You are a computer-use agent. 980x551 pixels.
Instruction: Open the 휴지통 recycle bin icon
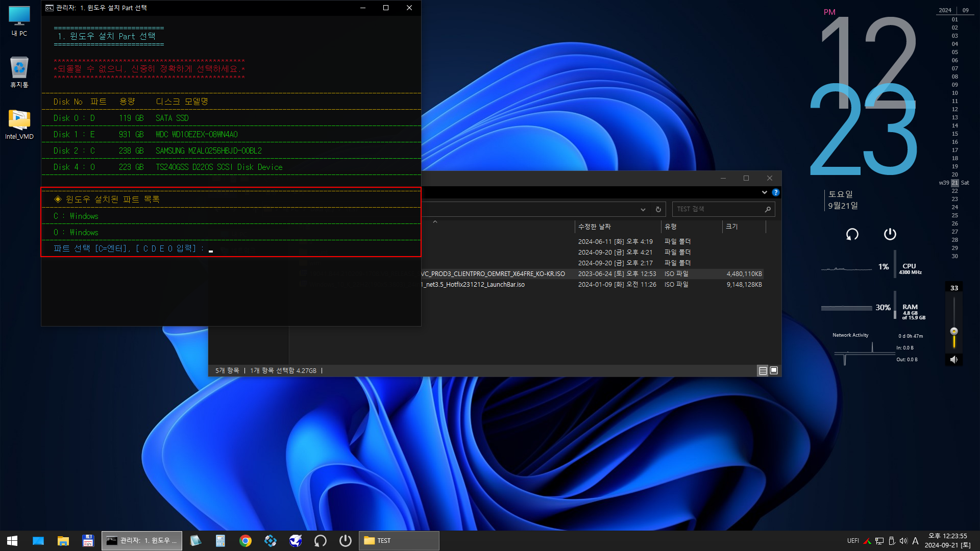(x=19, y=72)
